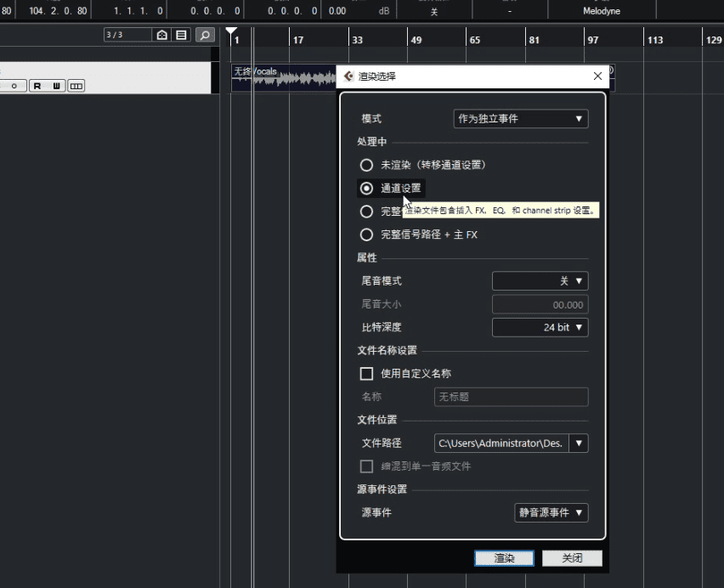The width and height of the screenshot is (724, 588).
Task: Open the 比特深度 24 bit dropdown
Action: point(540,327)
